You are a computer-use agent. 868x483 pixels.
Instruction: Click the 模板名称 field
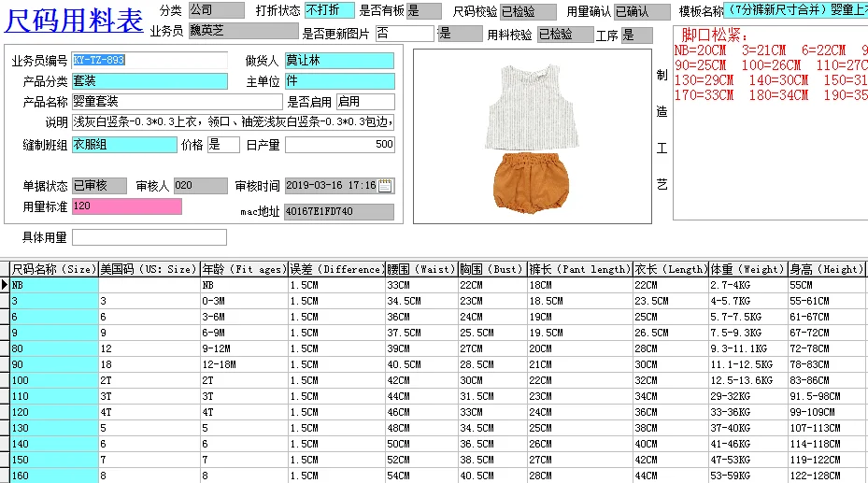[796, 10]
